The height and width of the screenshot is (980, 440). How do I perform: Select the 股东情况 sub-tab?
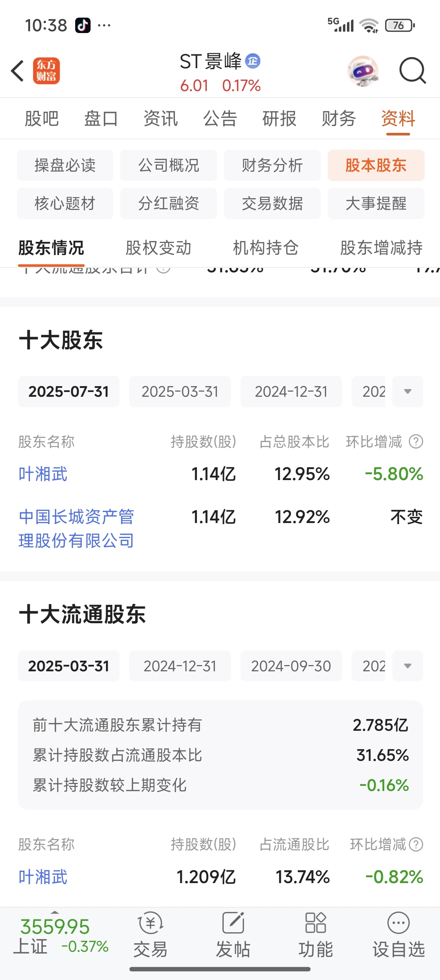(x=51, y=248)
